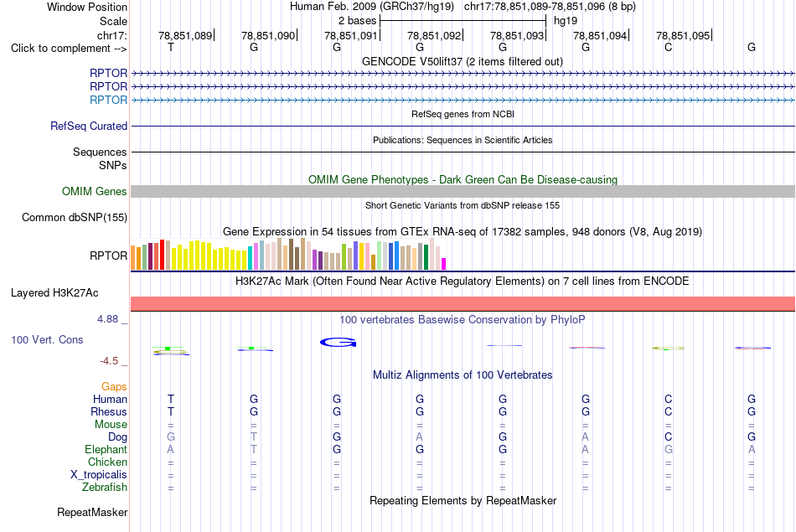The width and height of the screenshot is (796, 532).
Task: Click the Common dbSNP(155) track label
Action: [x=75, y=217]
